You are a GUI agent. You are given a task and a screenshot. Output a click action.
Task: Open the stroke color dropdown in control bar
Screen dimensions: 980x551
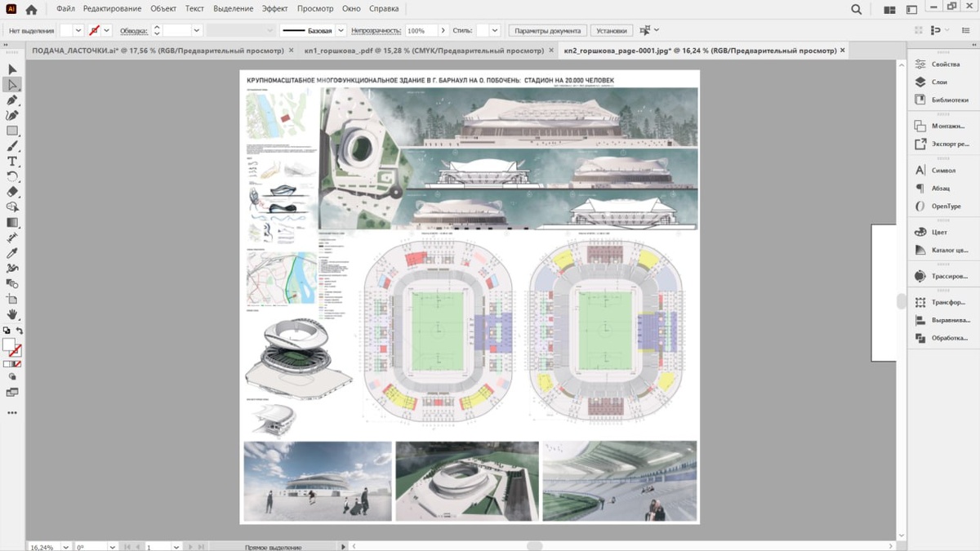click(106, 30)
